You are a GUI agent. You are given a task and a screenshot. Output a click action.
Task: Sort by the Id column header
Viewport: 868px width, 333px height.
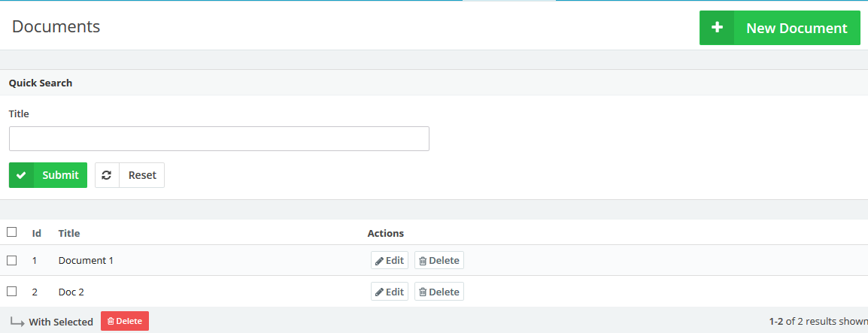coord(36,233)
